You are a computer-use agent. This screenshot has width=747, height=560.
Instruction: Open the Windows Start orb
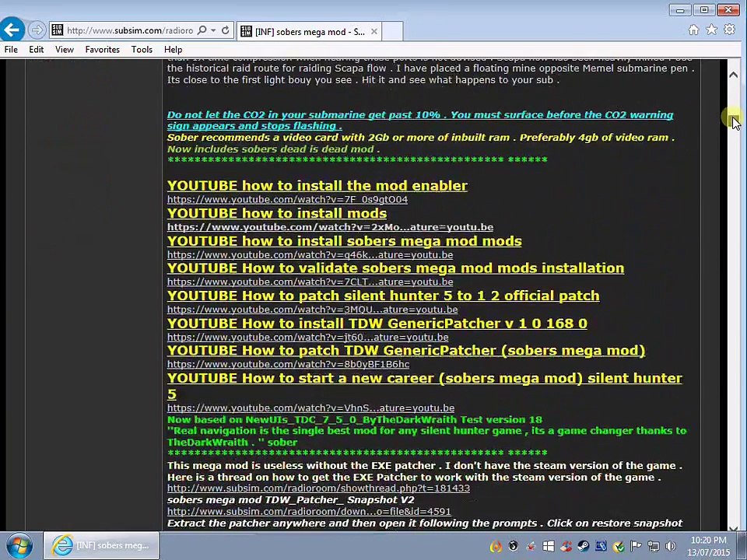(x=19, y=546)
